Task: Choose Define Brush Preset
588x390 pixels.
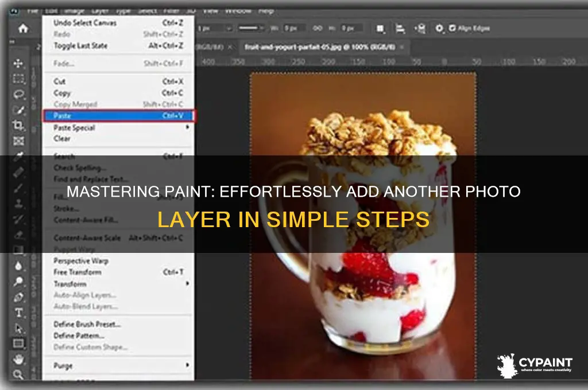Action: [118, 325]
